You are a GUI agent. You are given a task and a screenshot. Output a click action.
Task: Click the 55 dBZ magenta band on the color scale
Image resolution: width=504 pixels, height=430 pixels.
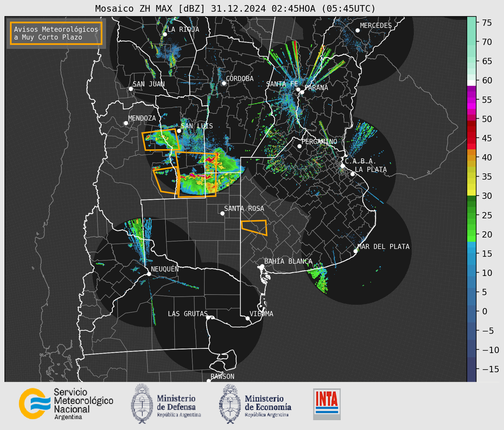pyautogui.click(x=471, y=100)
